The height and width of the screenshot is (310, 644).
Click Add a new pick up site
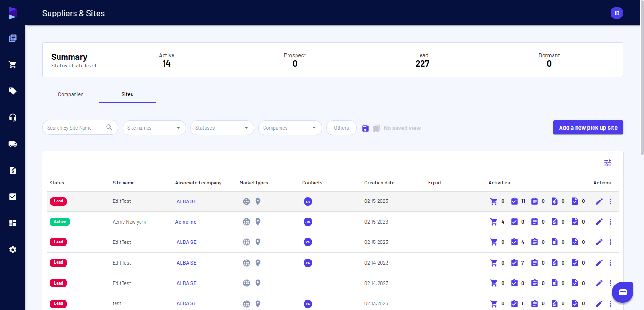click(x=588, y=127)
